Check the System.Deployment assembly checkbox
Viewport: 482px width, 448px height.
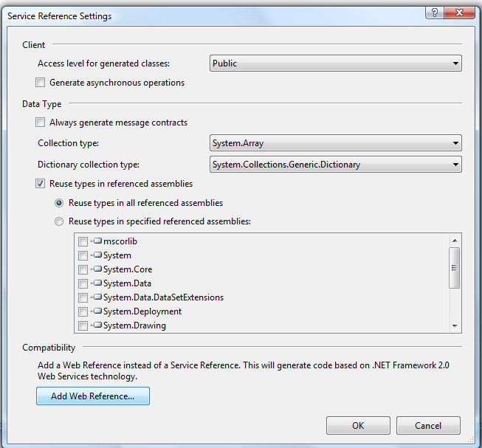pos(83,311)
